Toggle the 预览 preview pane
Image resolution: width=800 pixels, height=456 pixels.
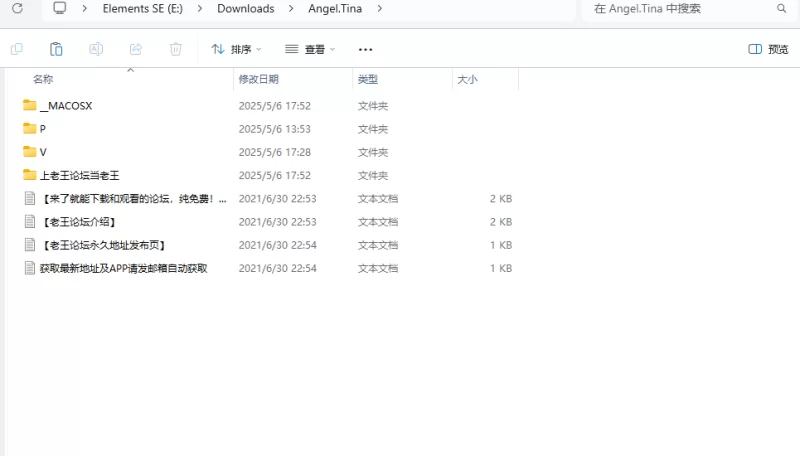(x=768, y=49)
